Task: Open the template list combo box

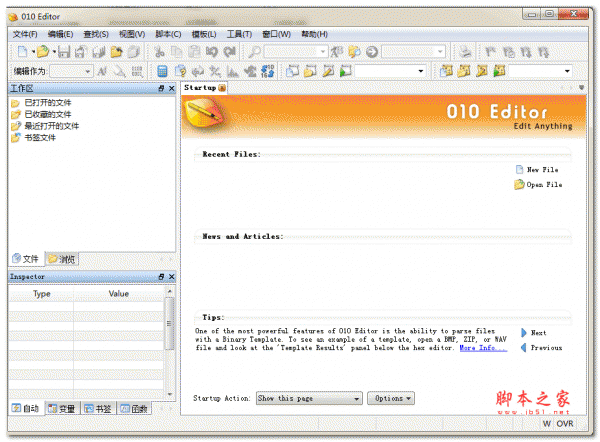Action: coord(541,71)
